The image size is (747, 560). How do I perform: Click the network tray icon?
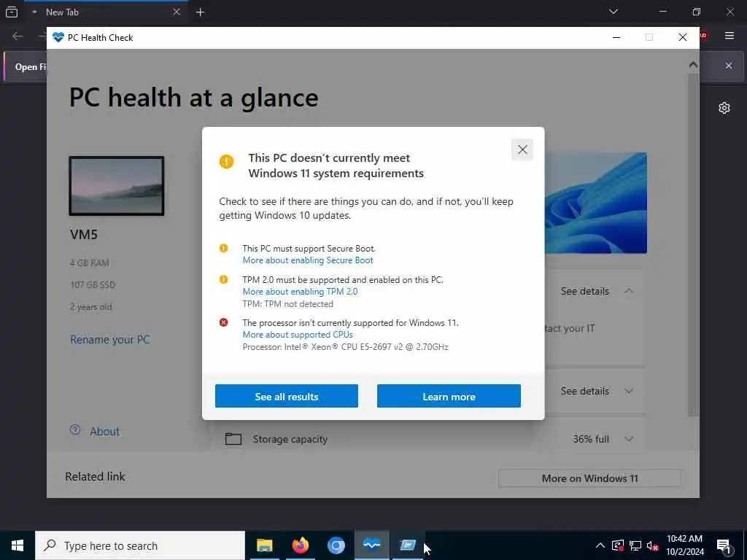(635, 545)
